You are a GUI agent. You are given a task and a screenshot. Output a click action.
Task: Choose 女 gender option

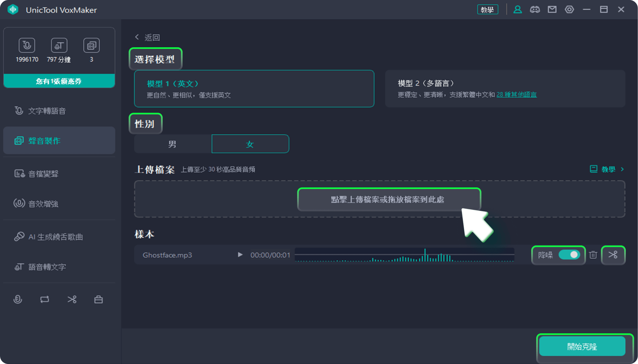point(250,144)
